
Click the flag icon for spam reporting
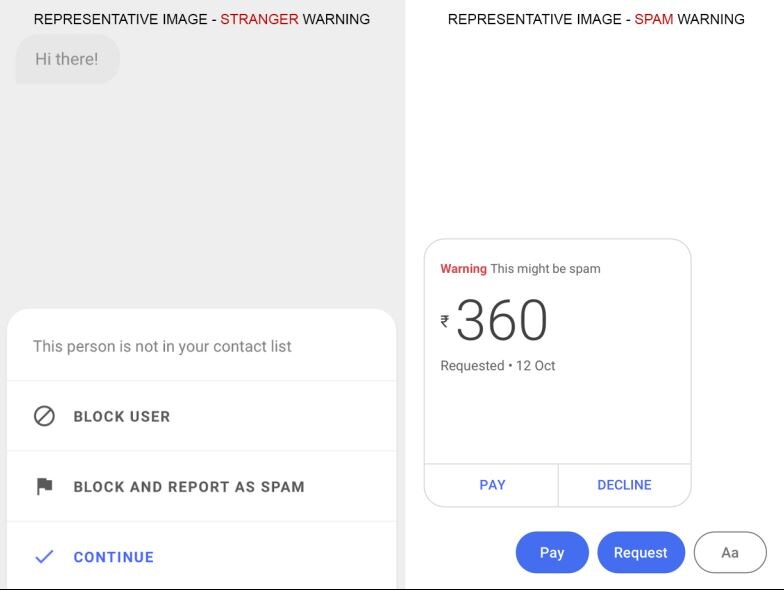[x=44, y=487]
